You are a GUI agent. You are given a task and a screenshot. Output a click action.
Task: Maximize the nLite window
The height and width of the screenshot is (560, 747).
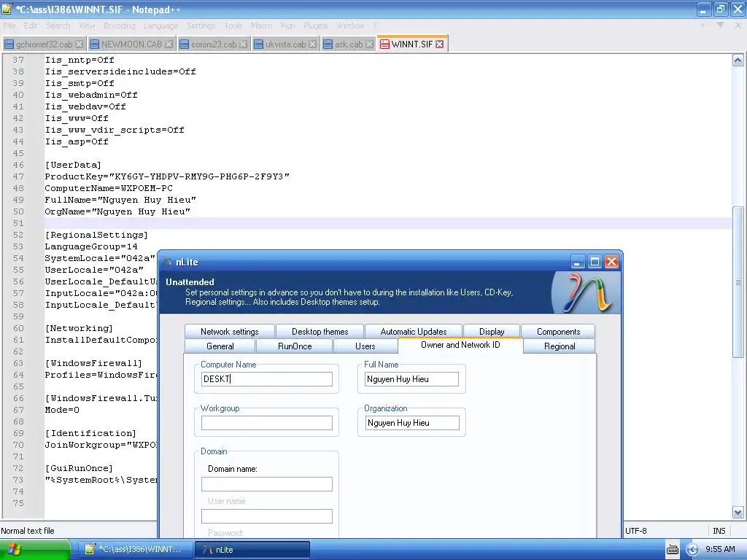(x=595, y=262)
